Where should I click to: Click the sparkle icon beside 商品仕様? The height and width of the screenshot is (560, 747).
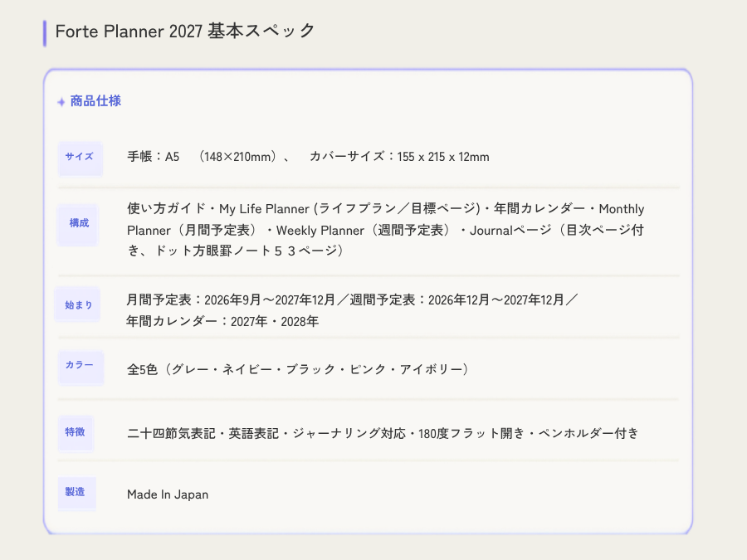[x=61, y=102]
